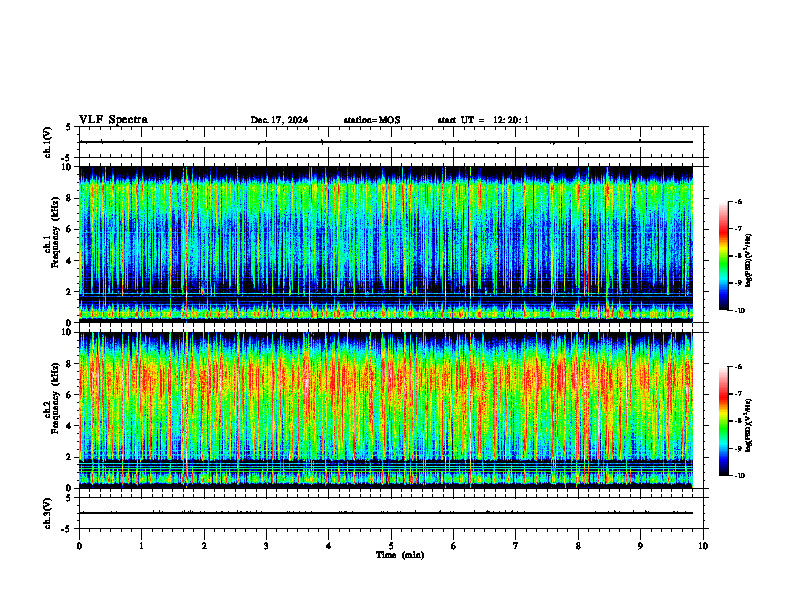
Task: Click the '8' kHz tick on ch.2 axis
Action: (x=68, y=364)
